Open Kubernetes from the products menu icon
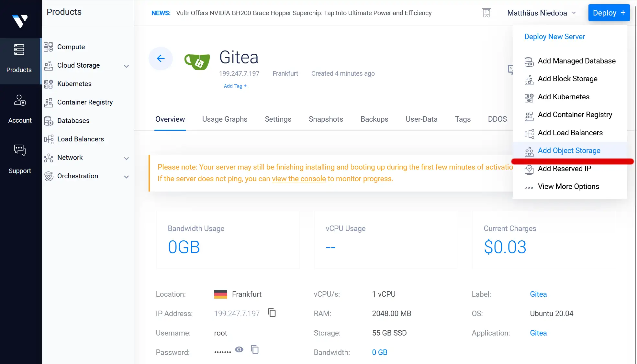Image resolution: width=637 pixels, height=364 pixels. [49, 84]
